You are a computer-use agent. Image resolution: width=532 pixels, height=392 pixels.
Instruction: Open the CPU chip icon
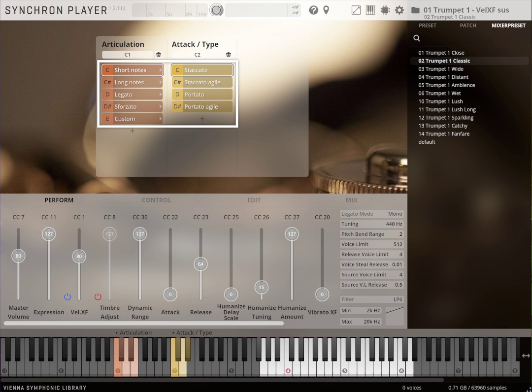tap(385, 10)
